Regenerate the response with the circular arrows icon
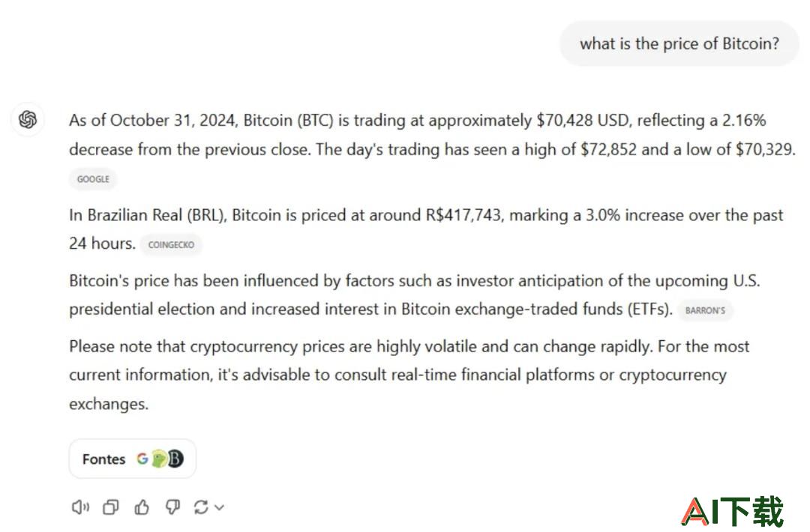810x532 pixels. [x=201, y=507]
